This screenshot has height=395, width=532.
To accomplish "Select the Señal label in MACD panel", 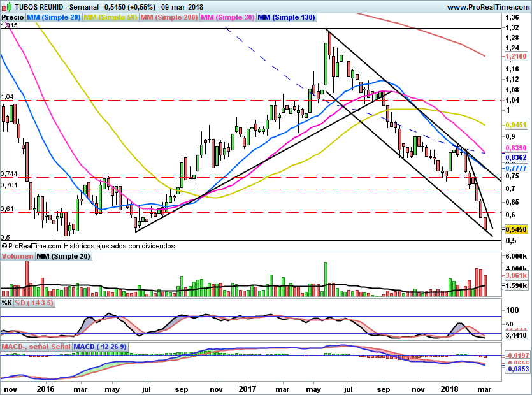I will point(61,347).
